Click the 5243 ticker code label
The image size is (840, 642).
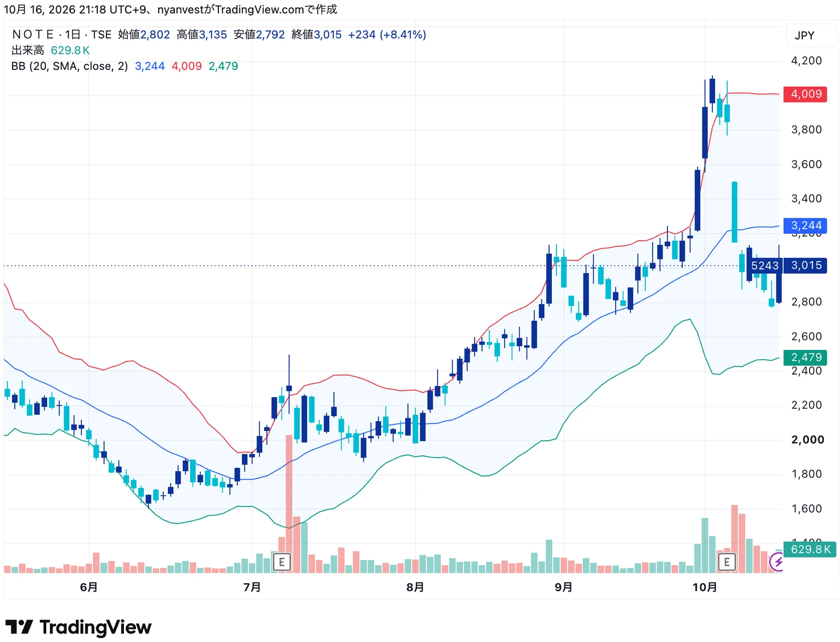coord(765,265)
